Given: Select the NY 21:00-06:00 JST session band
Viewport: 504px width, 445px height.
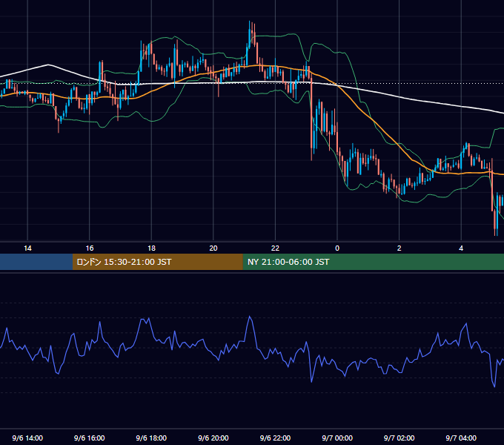Looking at the screenshot, I should click(x=373, y=262).
